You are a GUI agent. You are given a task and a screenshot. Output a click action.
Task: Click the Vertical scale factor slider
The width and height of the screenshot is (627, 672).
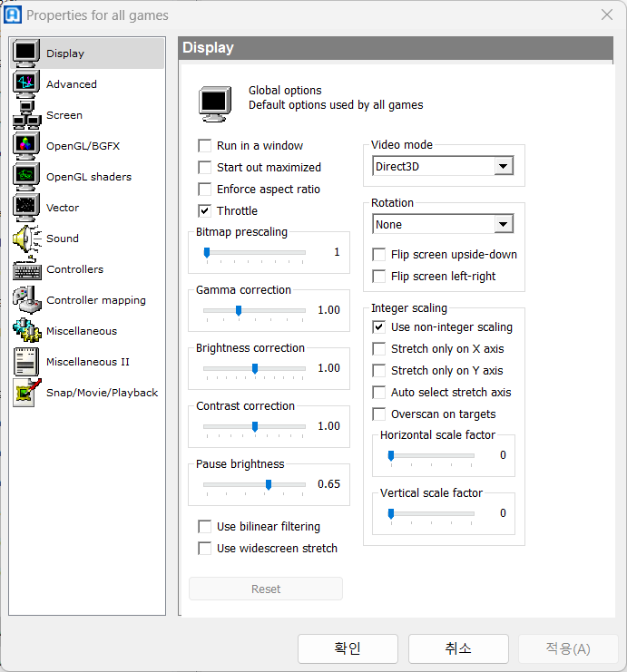[x=431, y=513]
